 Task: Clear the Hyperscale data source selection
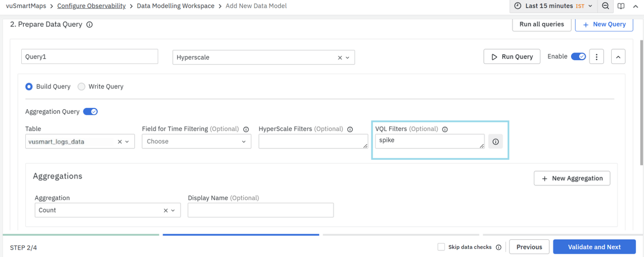coord(339,58)
